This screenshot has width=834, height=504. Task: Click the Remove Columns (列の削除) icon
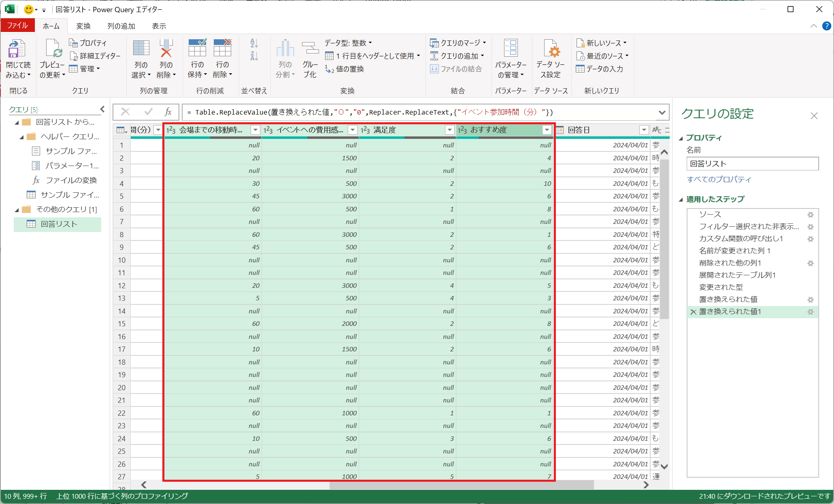point(166,48)
